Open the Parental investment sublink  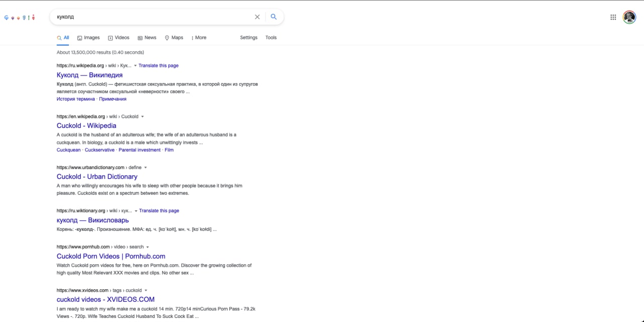[139, 150]
